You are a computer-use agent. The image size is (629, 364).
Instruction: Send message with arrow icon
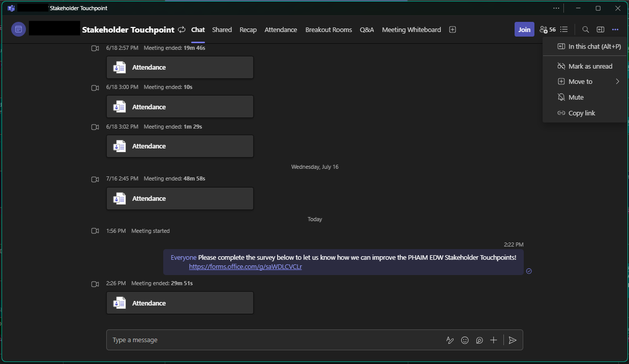click(513, 340)
